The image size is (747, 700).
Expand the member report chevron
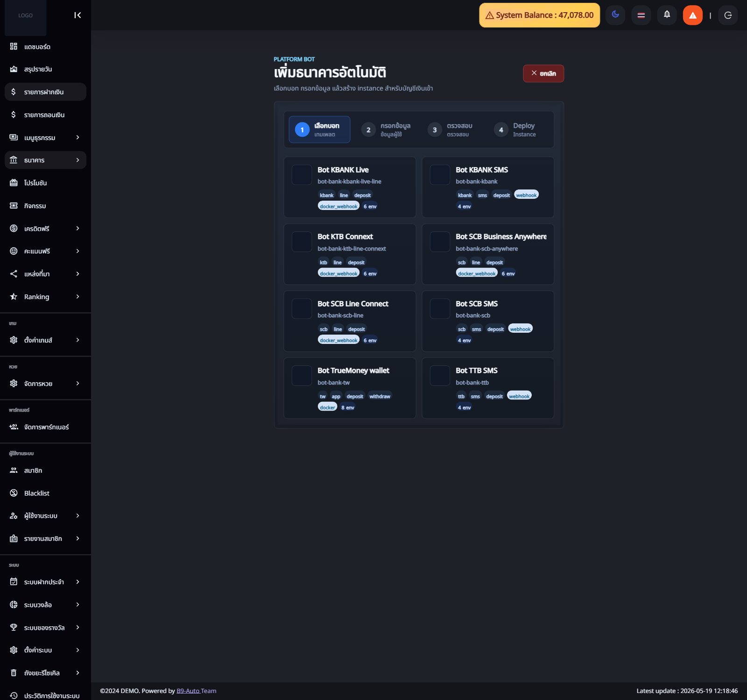coord(78,539)
